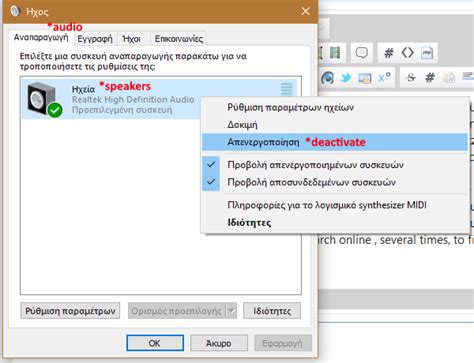Click the Twitter bird icon
The height and width of the screenshot is (363, 474).
pyautogui.click(x=346, y=78)
